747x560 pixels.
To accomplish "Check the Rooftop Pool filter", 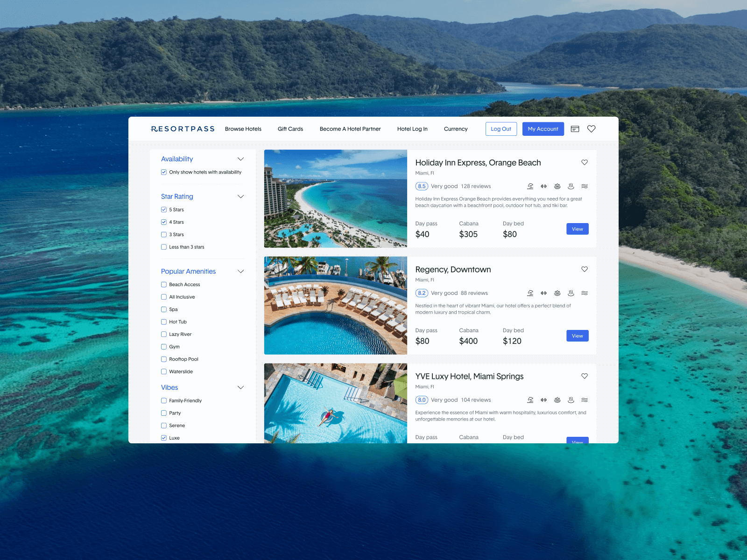I will (164, 359).
